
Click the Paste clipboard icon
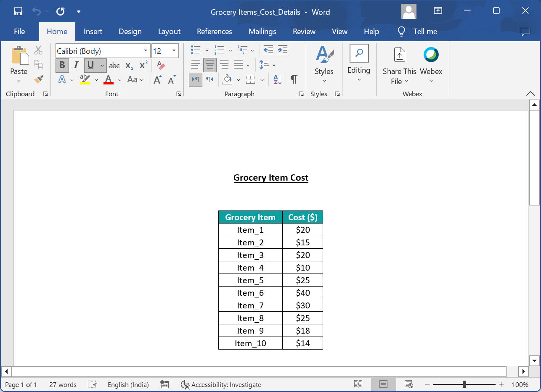[x=19, y=55]
